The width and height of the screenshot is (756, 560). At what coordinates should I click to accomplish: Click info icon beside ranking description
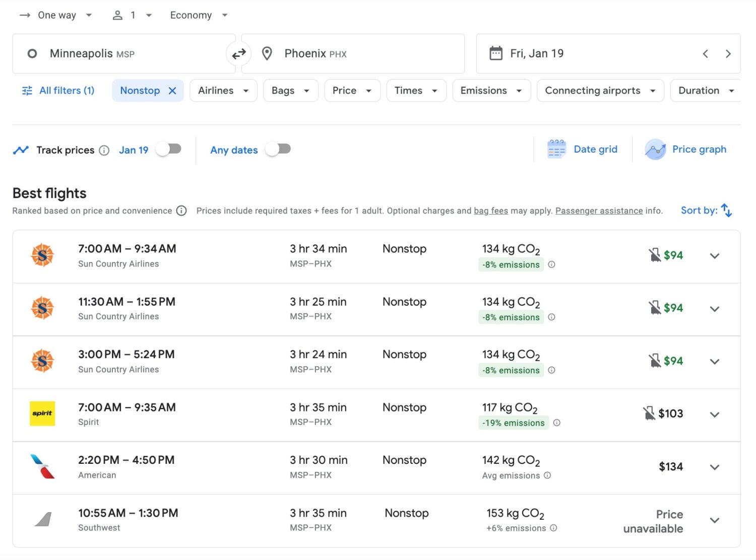click(181, 211)
